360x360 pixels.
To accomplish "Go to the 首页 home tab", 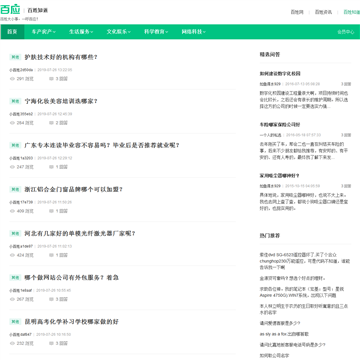I will click(x=12, y=32).
